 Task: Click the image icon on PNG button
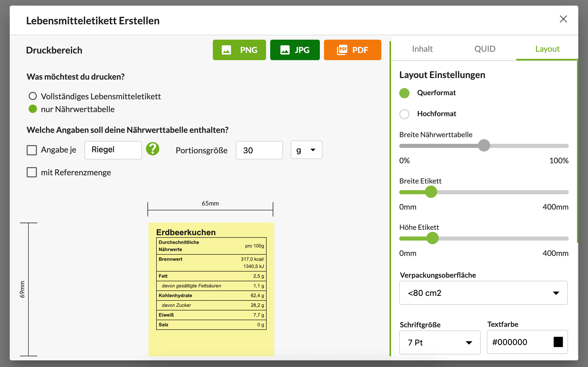tap(226, 50)
